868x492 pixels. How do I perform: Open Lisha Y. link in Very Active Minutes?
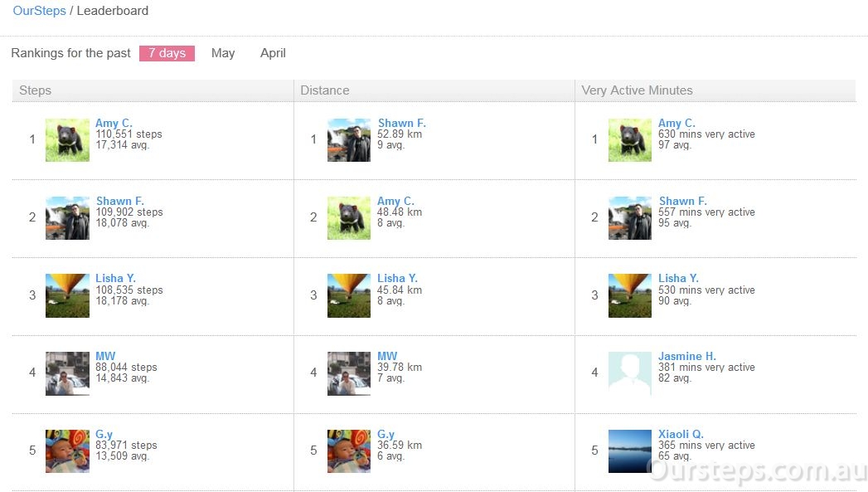tap(678, 278)
